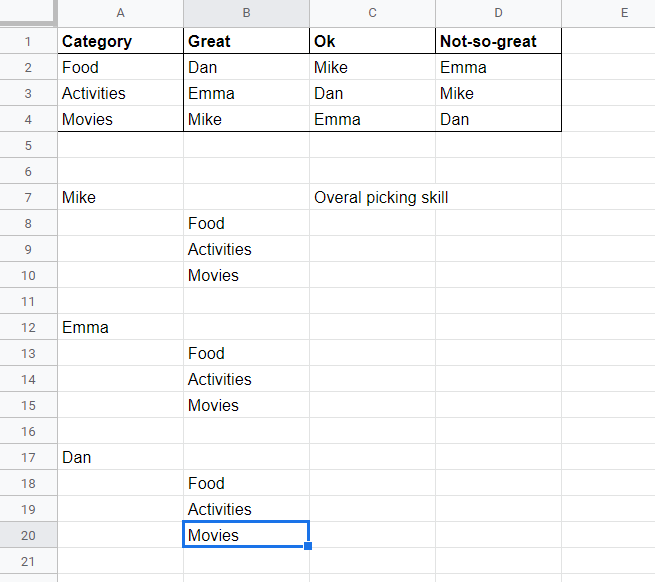Select column B header
Screen dimensions: 655x582
click(x=246, y=13)
